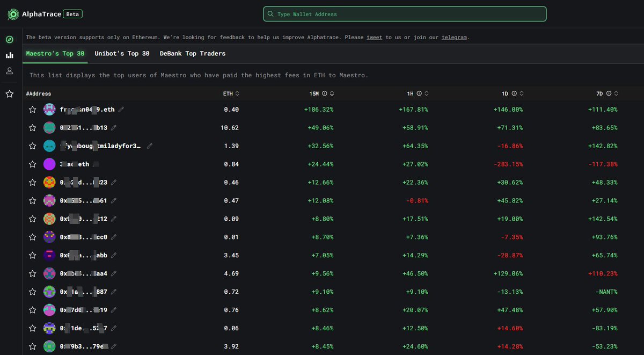The height and width of the screenshot is (355, 644).
Task: Click the +186.32% 15M value
Action: (318, 110)
